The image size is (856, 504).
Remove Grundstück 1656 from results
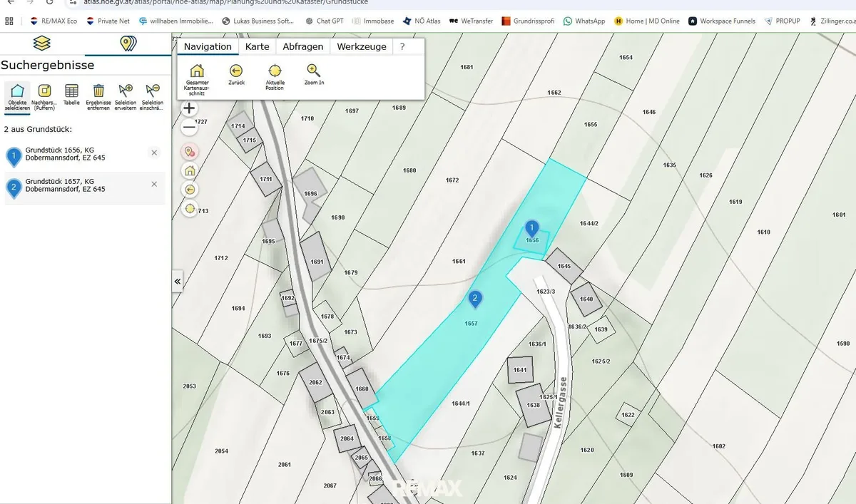[154, 153]
